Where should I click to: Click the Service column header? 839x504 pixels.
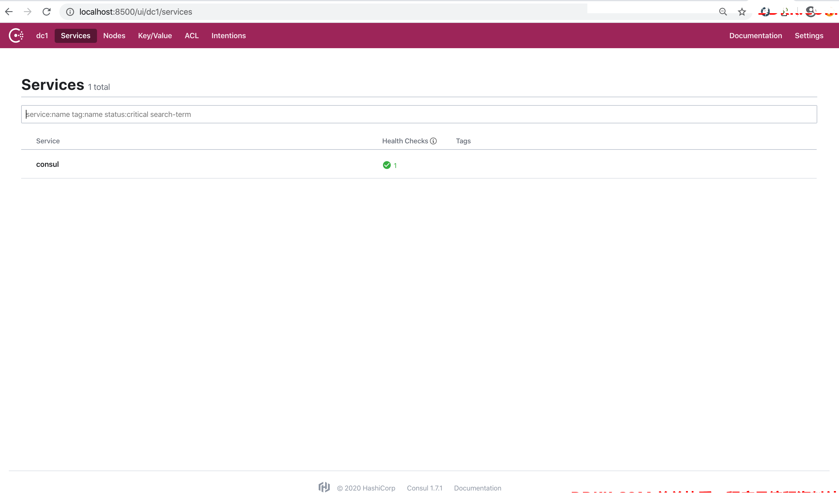click(x=48, y=141)
